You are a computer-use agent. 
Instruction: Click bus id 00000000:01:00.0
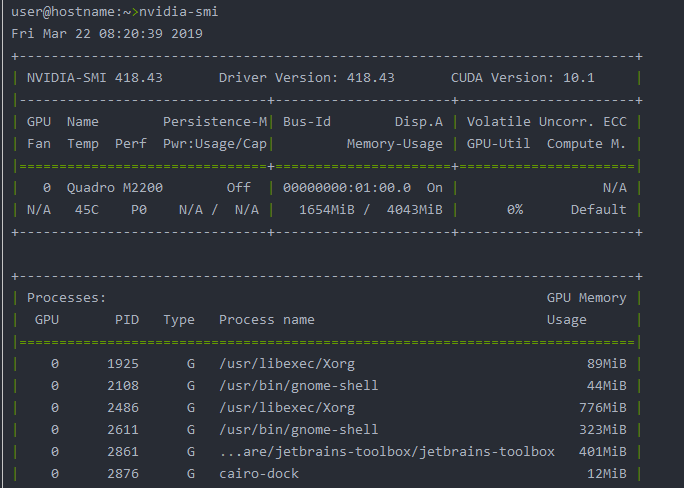(347, 188)
